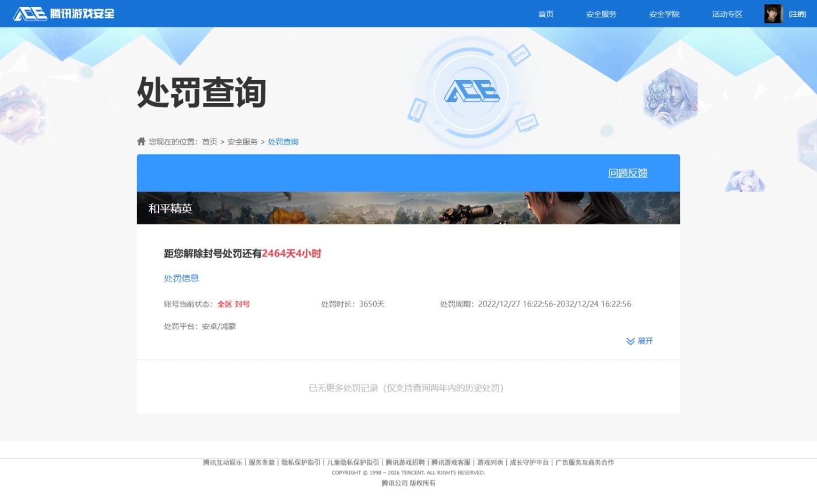The width and height of the screenshot is (817, 504).
Task: Click 注销 to log out
Action: point(798,13)
